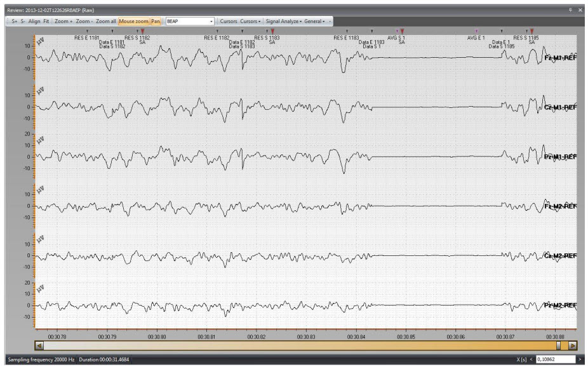Screen dimensions: 588x369
Task: Open the General dropdown menu
Action: click(314, 22)
